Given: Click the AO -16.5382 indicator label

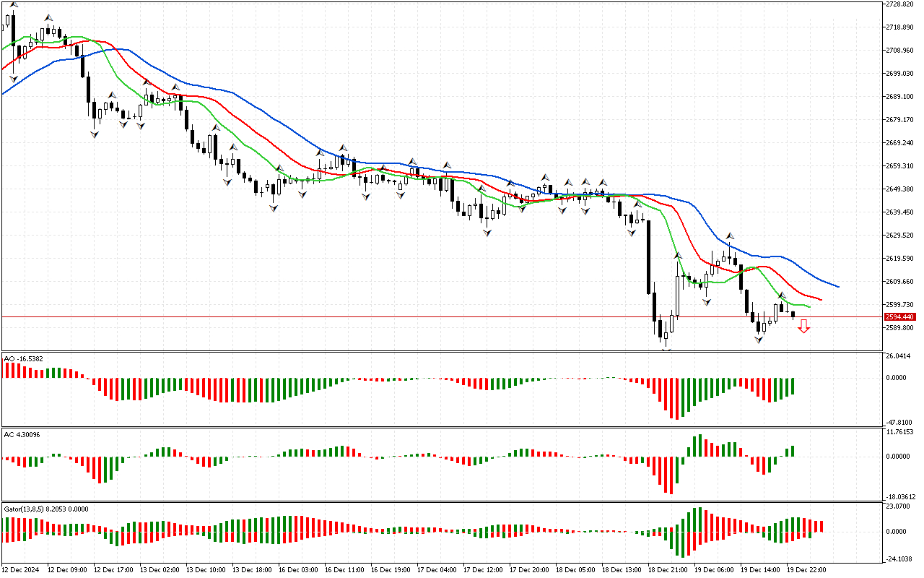Looking at the screenshot, I should click(x=23, y=358).
